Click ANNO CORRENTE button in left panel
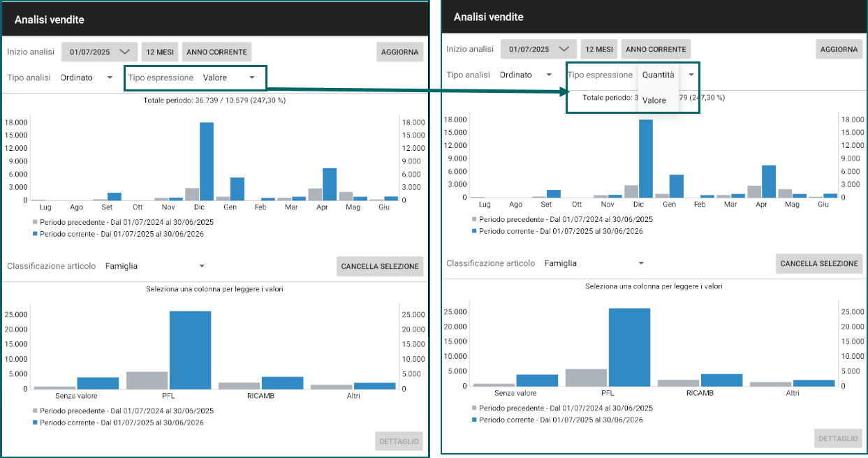Screen dimensions: 868x458 point(216,52)
